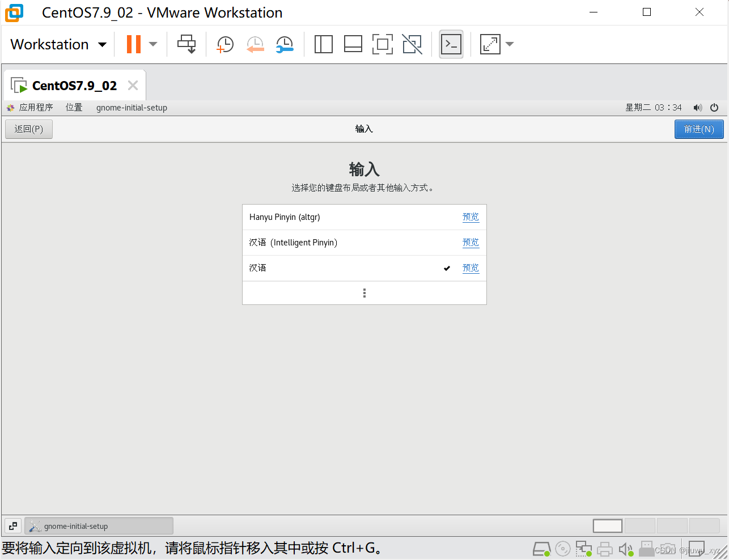Click the clock showing 星期二 03:34
Screen dimensions: 729x560
pyautogui.click(x=654, y=108)
